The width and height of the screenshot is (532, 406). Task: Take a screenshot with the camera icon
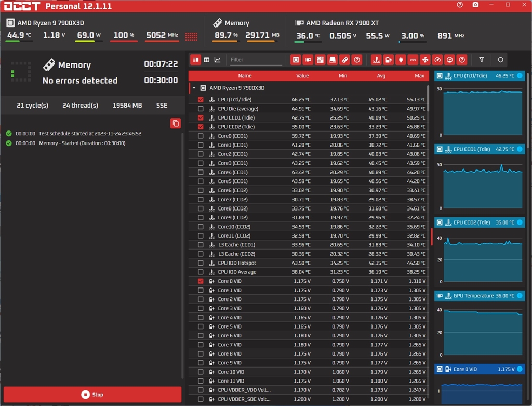click(476, 5)
